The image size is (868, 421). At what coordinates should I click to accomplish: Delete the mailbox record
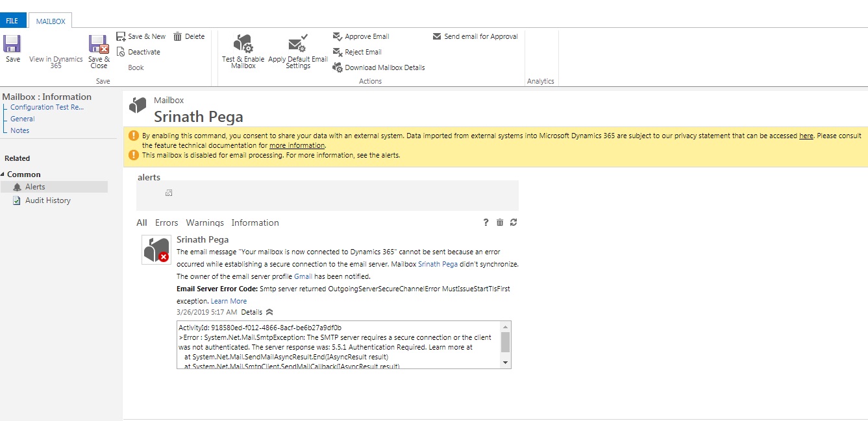pos(189,37)
